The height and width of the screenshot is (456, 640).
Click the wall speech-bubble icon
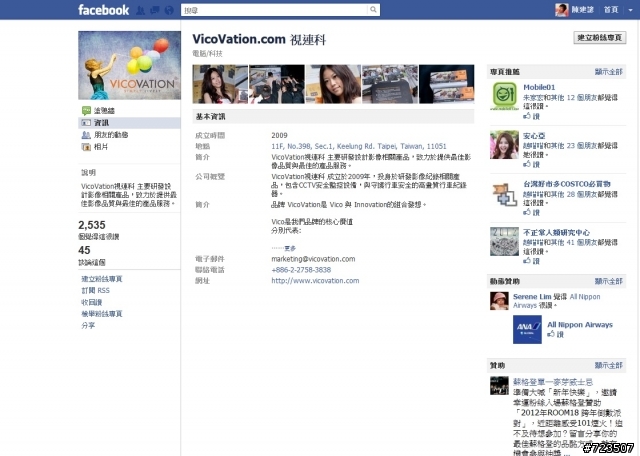click(86, 111)
